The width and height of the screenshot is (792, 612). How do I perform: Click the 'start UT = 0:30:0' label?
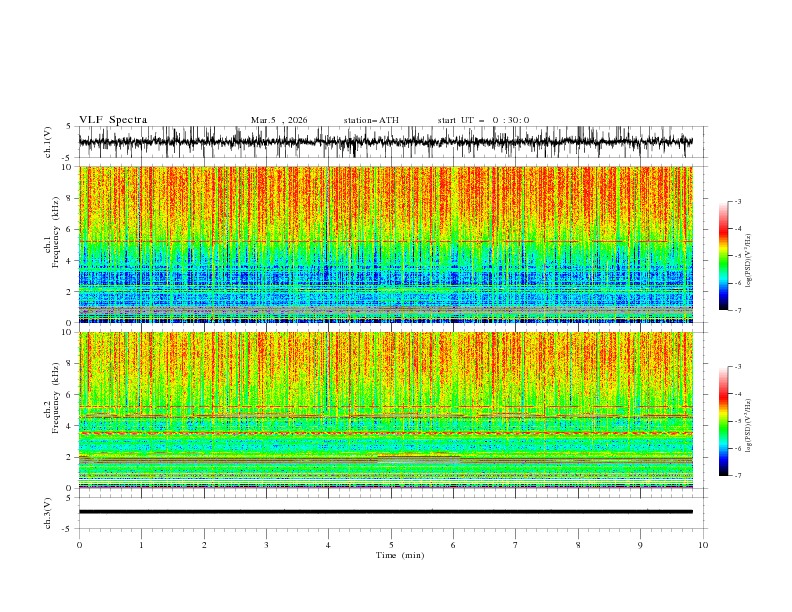483,120
